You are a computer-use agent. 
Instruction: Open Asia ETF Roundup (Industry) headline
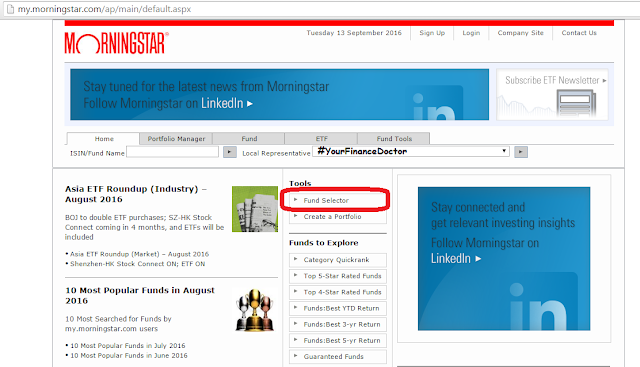coord(136,194)
